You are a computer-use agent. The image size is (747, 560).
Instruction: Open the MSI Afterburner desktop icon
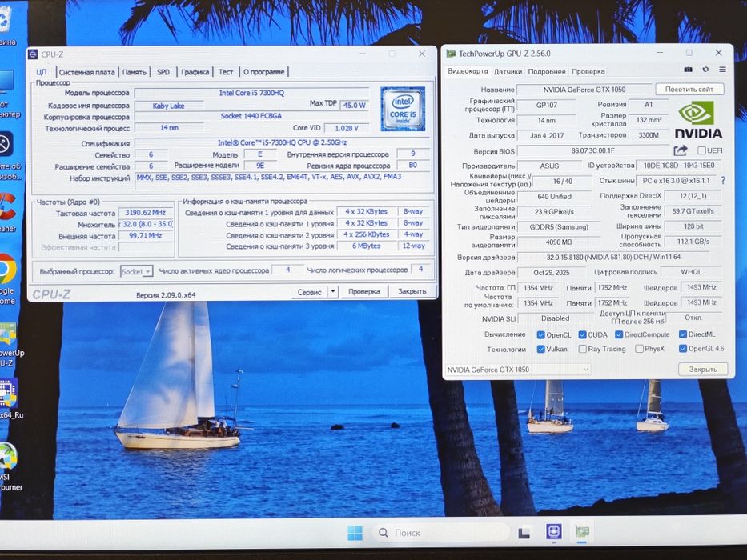coord(9,466)
